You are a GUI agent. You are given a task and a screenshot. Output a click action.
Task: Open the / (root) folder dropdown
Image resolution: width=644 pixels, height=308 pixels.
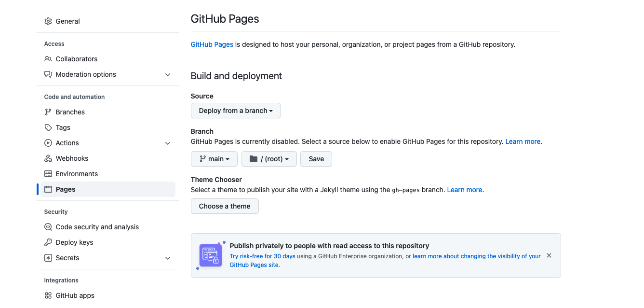(x=269, y=159)
